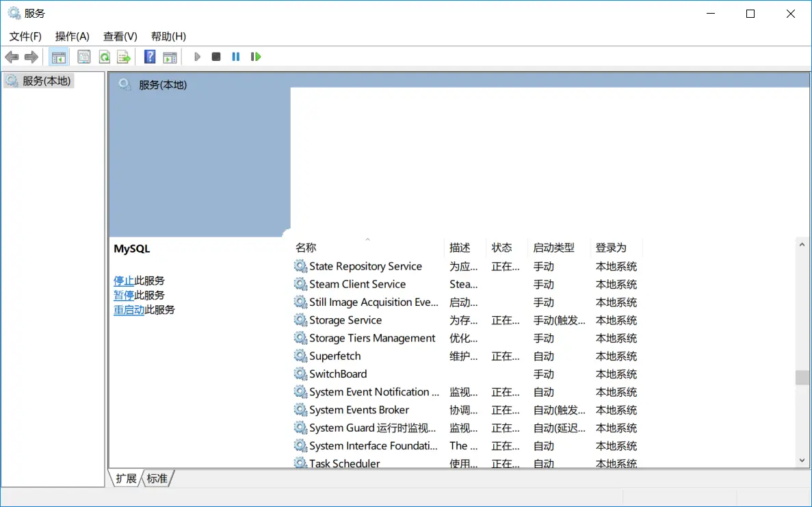Open the 查看(V) menu
812x507 pixels.
tap(120, 36)
